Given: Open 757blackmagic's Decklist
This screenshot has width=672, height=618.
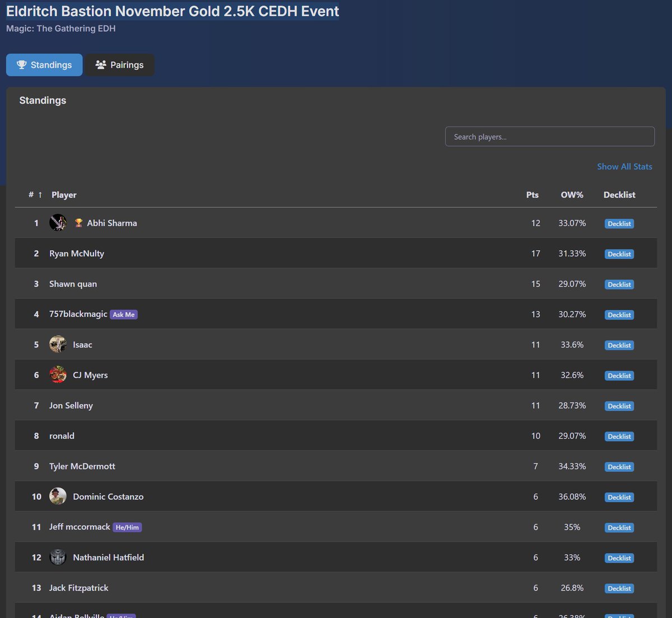Looking at the screenshot, I should tap(619, 315).
